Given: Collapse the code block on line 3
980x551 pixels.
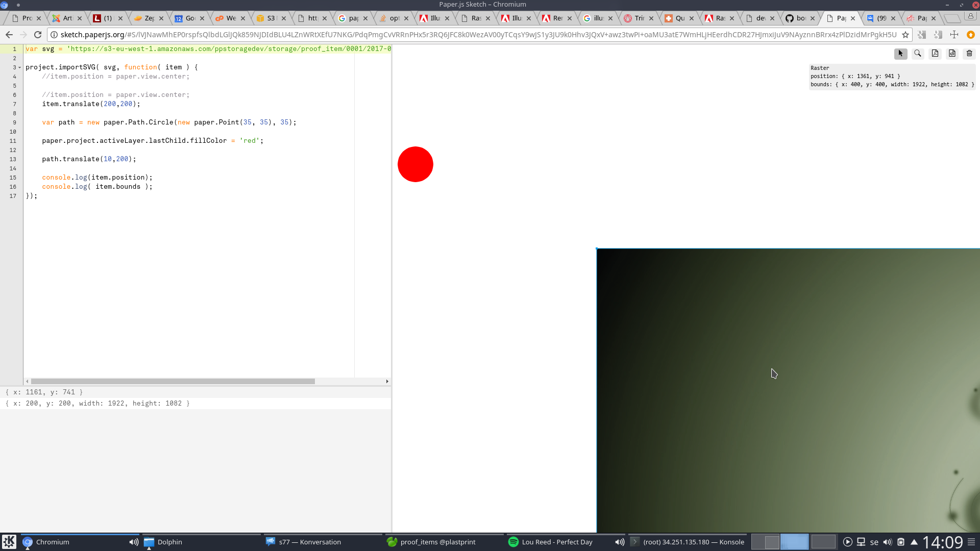Looking at the screenshot, I should point(20,67).
